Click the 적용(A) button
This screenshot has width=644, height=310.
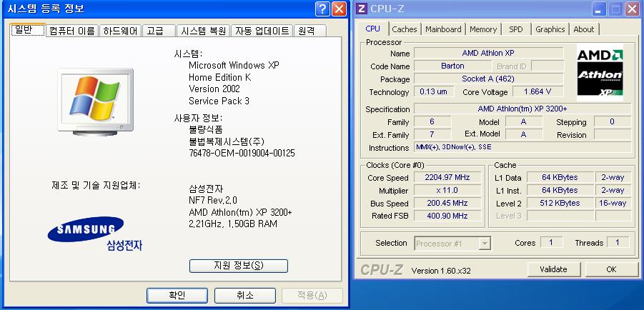[x=312, y=295]
